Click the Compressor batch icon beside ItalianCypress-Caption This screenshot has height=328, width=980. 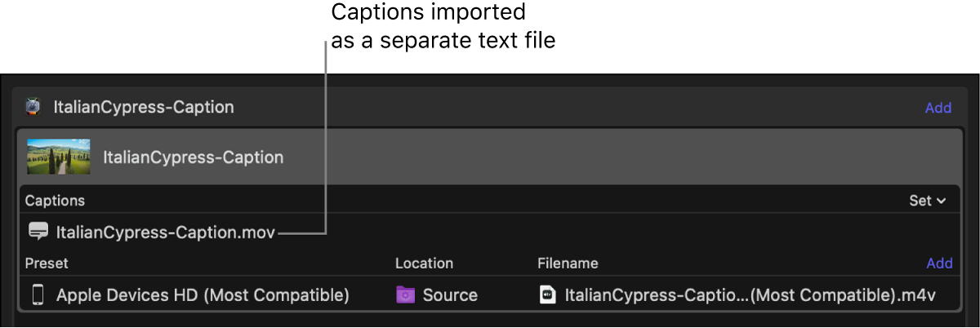[33, 107]
